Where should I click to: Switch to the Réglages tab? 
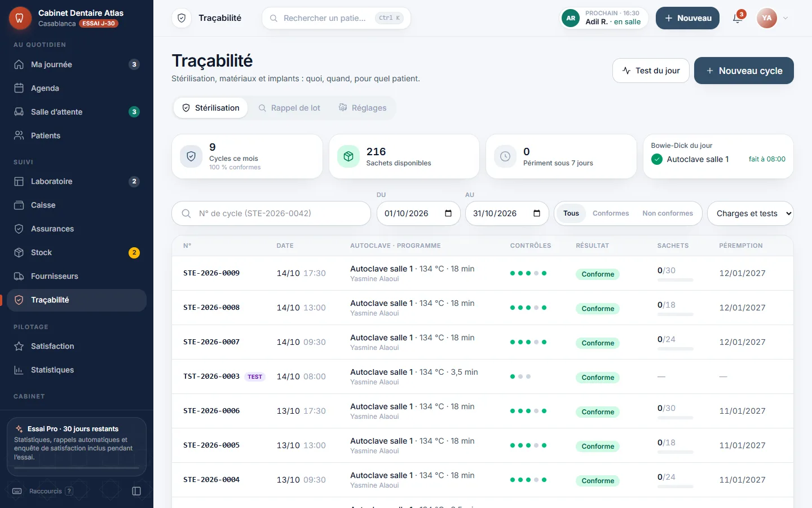(x=363, y=108)
